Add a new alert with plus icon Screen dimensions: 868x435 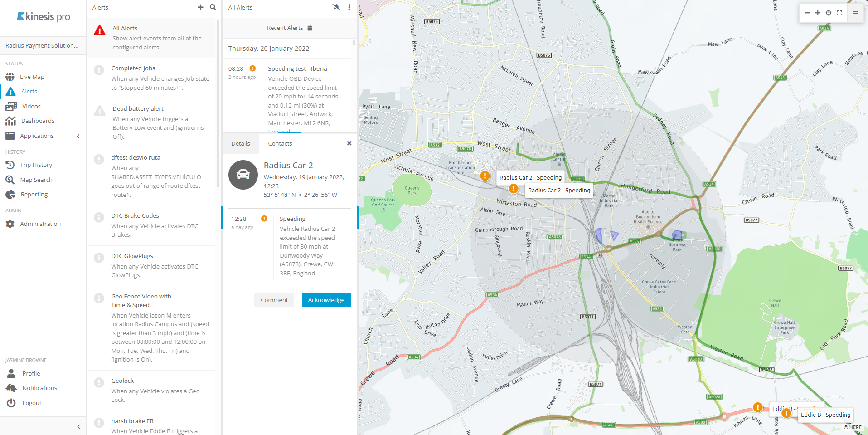(x=200, y=7)
